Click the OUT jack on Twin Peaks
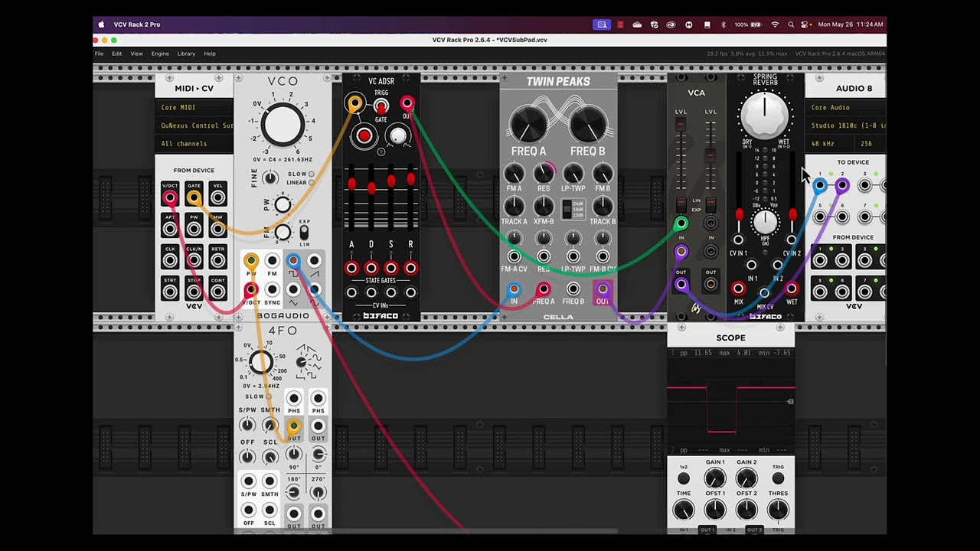Screen dimensions: 980x551 coord(603,289)
